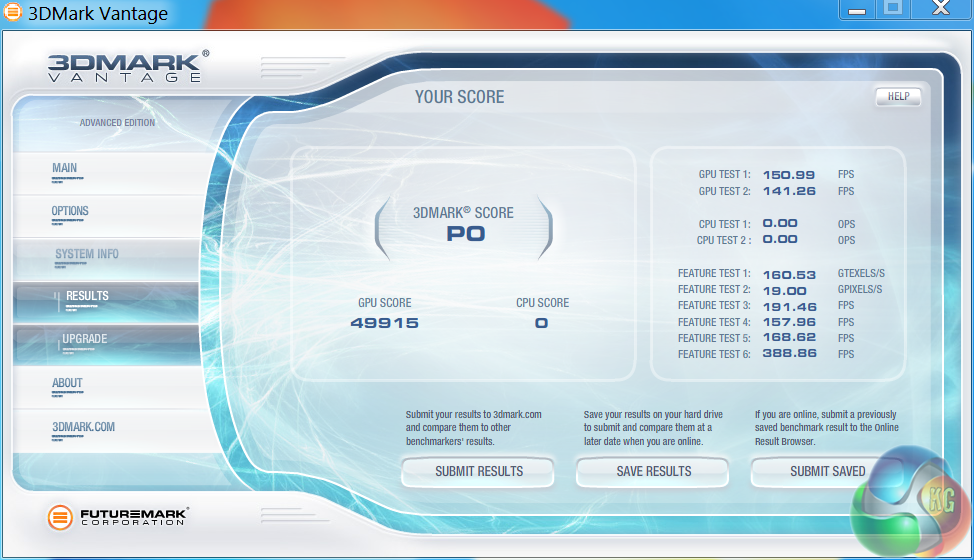This screenshot has width=974, height=560.
Task: Click FEATURE TEST 3 value 191.46
Action: [790, 307]
